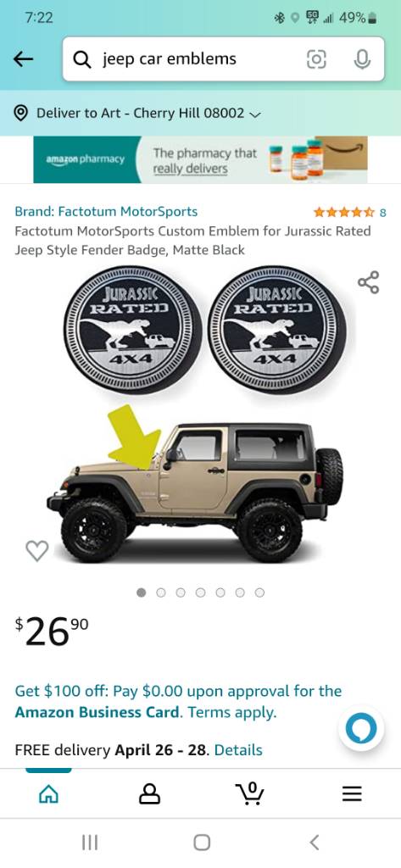Click the Details link for delivery

point(238,750)
